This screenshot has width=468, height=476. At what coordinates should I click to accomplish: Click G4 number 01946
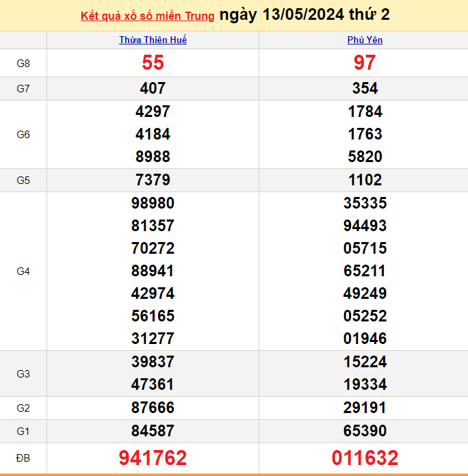(x=365, y=339)
